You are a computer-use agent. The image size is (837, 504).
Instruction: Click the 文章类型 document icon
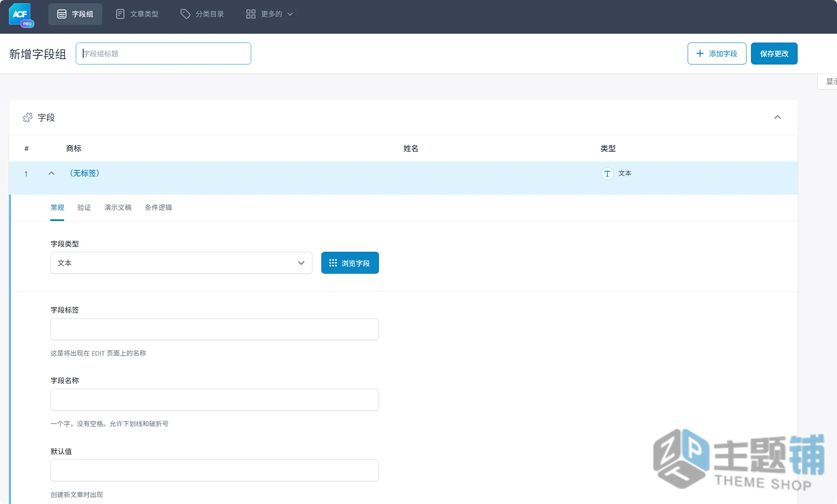(120, 14)
